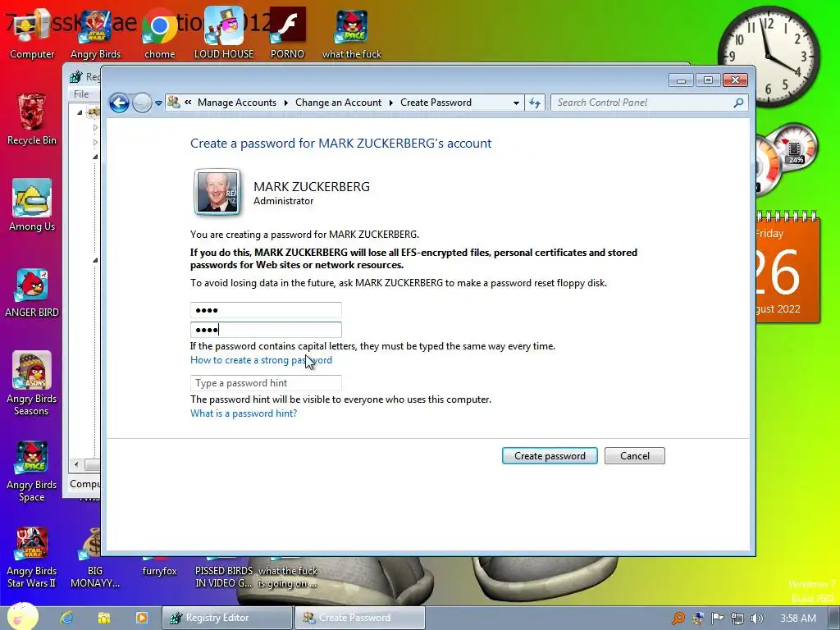Click the new password field

pyautogui.click(x=266, y=310)
